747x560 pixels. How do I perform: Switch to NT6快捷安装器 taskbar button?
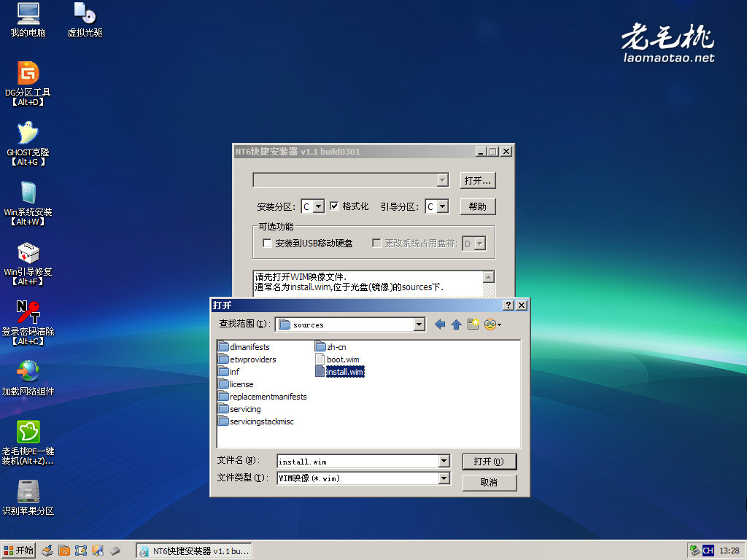[194, 551]
